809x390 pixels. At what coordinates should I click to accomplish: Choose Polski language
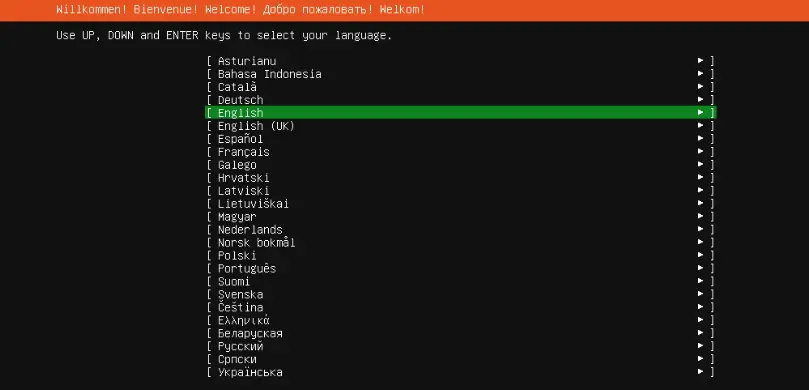(x=461, y=255)
